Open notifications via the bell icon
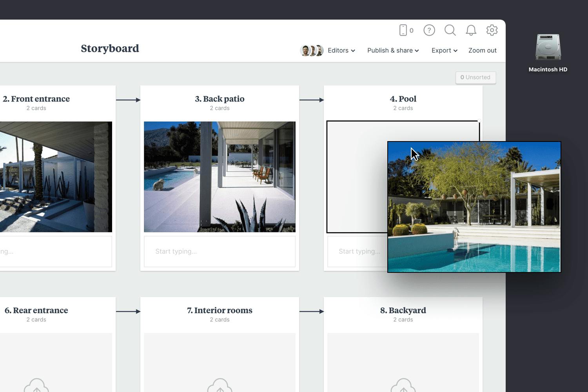The width and height of the screenshot is (588, 392). click(x=471, y=30)
